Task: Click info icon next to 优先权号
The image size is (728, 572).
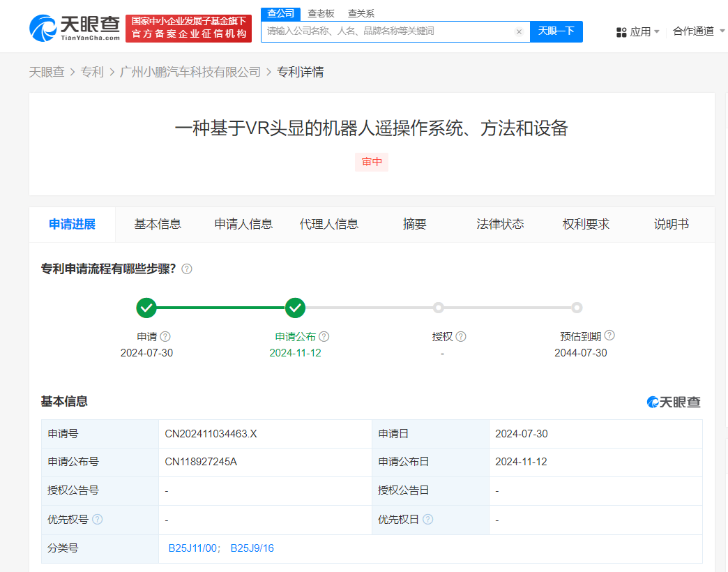Action: click(98, 520)
